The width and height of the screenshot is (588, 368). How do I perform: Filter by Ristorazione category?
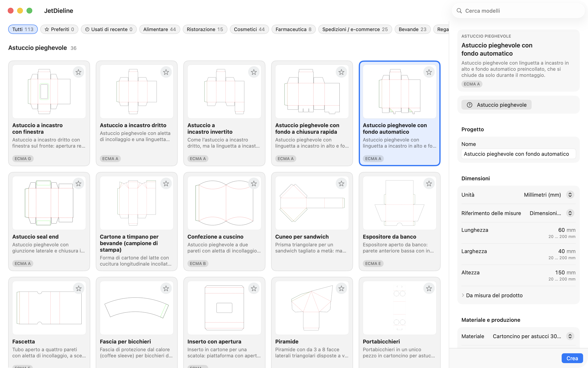205,29
